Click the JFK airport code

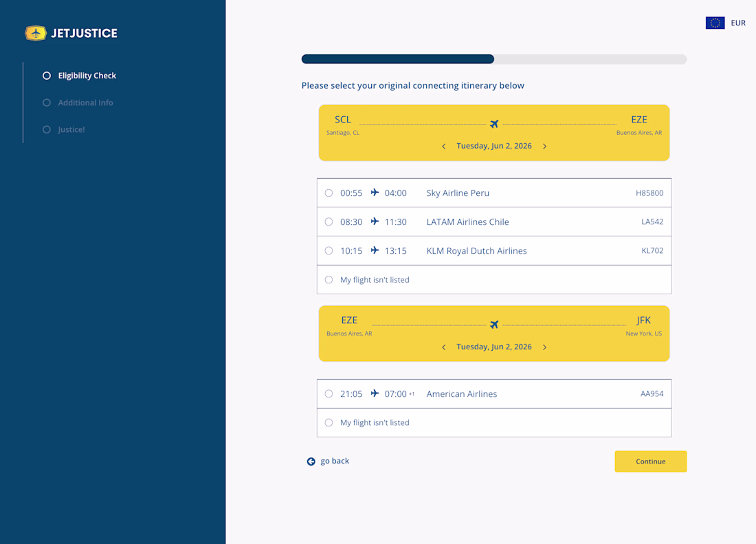[x=644, y=320]
